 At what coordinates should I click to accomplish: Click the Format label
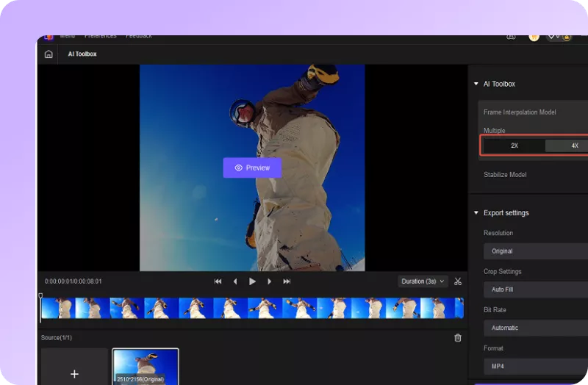point(493,348)
